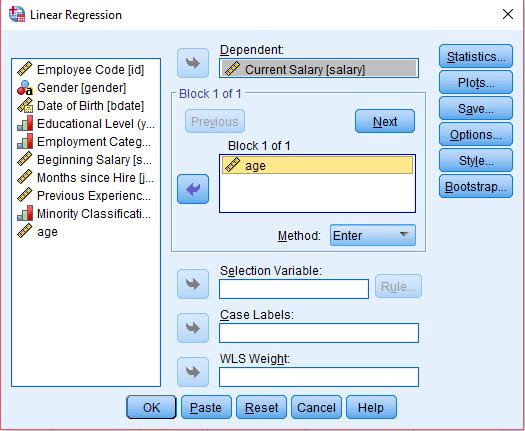525x431 pixels.
Task: Click the OK button to run regression
Action: pyautogui.click(x=151, y=407)
